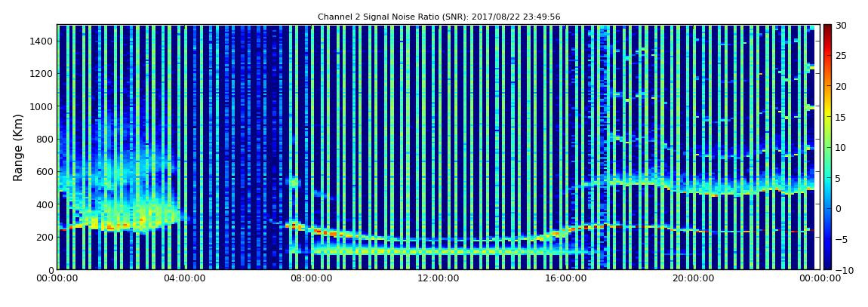This screenshot has width=868, height=307.
Task: Click the colorbar value 5 label
Action: coord(839,178)
